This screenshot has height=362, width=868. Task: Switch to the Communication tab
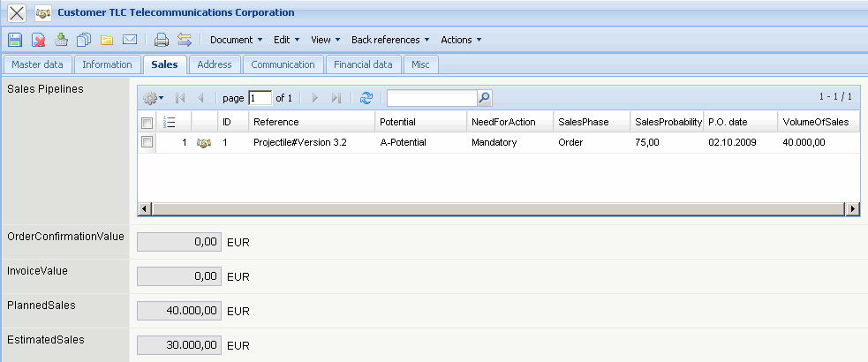(283, 64)
